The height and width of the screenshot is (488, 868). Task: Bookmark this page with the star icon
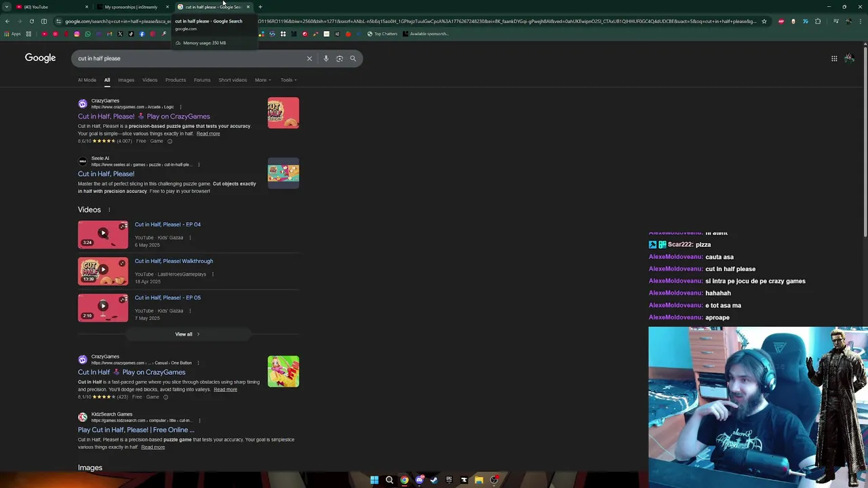[764, 21]
